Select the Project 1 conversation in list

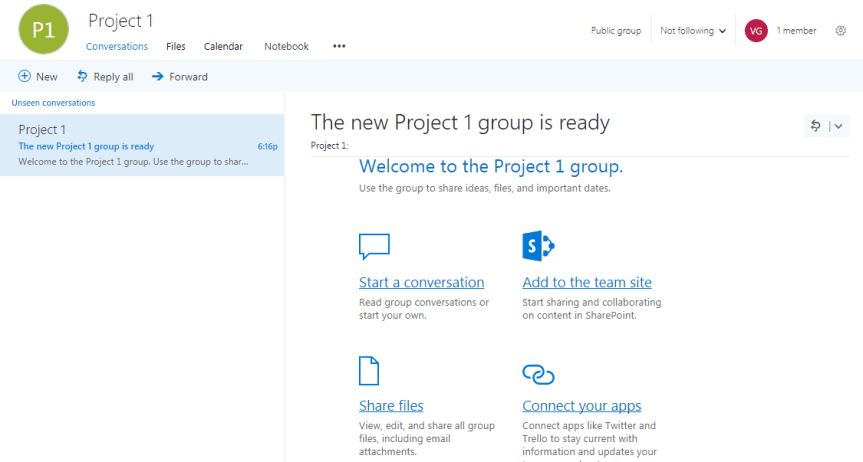(141, 145)
